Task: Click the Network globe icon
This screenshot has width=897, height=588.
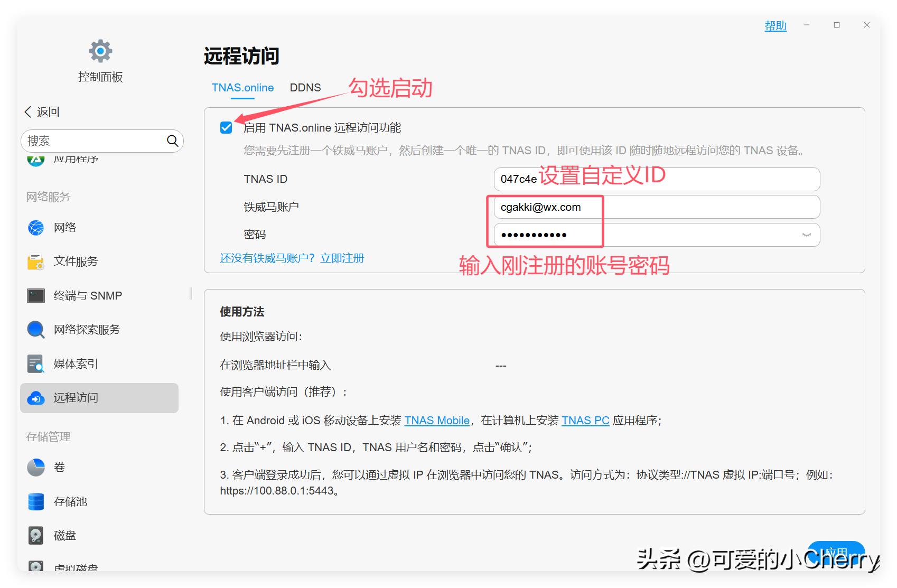Action: [36, 228]
